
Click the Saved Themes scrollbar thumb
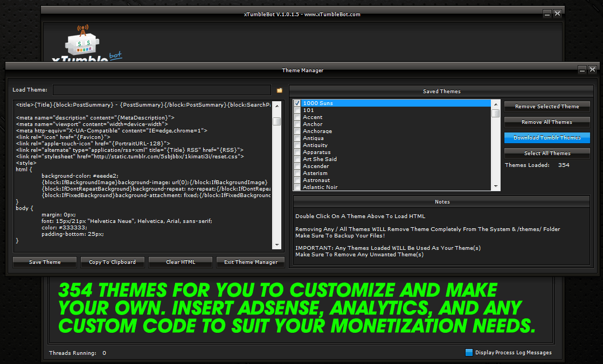(496, 114)
